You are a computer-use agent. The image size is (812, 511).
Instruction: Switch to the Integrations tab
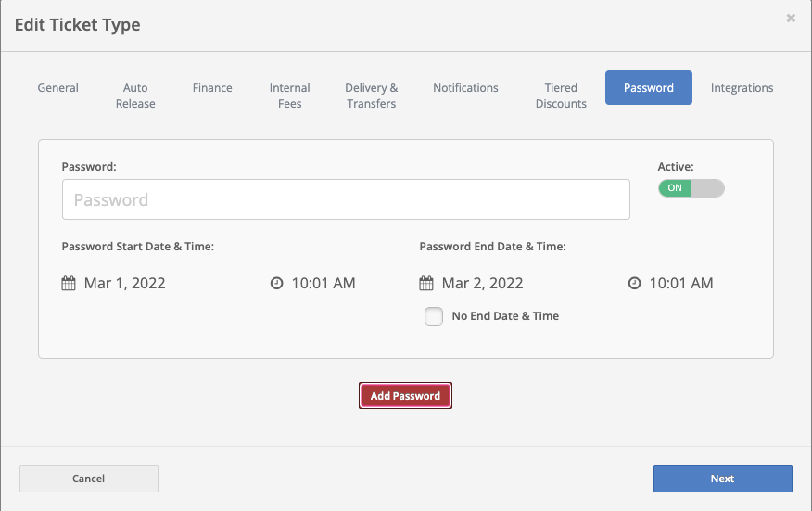point(742,88)
